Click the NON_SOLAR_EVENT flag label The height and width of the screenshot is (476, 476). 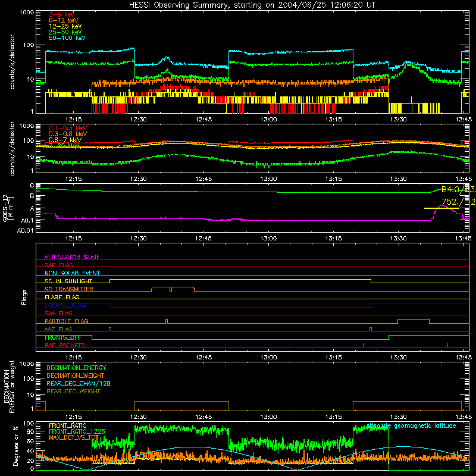coord(72,273)
